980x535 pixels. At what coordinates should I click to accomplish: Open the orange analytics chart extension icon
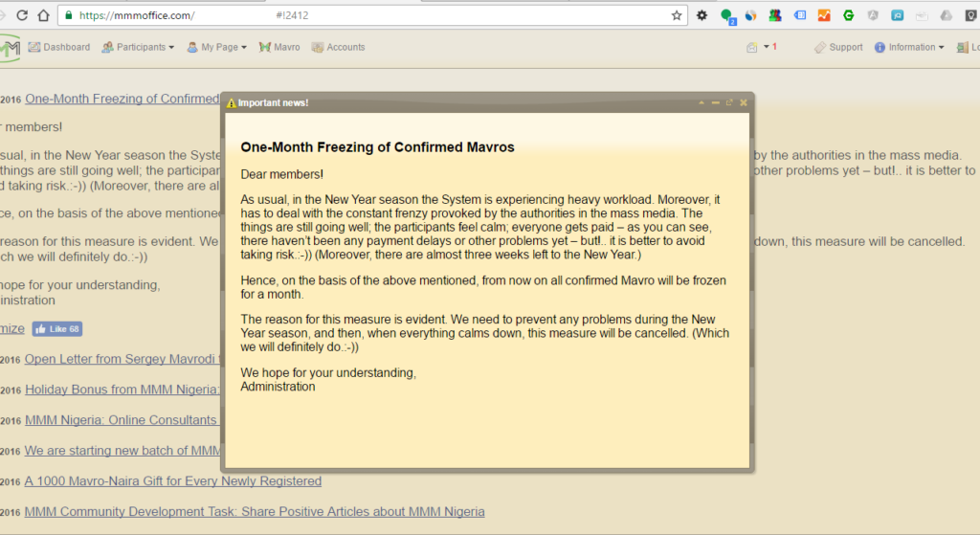click(x=824, y=15)
